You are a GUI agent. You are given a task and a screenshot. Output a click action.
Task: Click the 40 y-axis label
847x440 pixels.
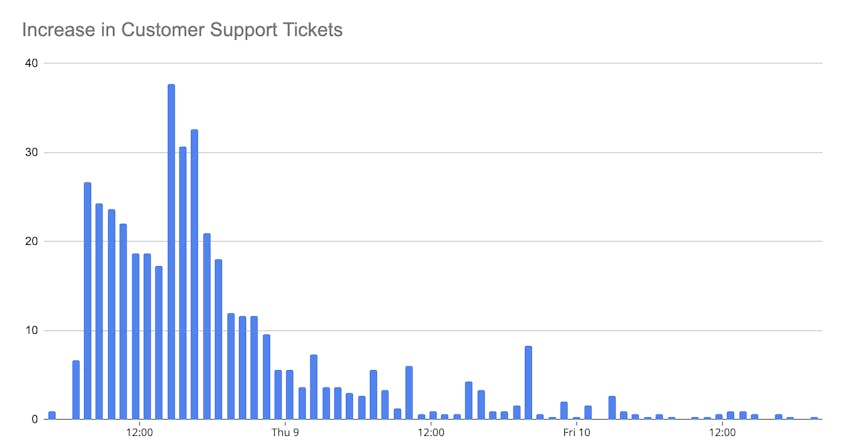point(31,63)
